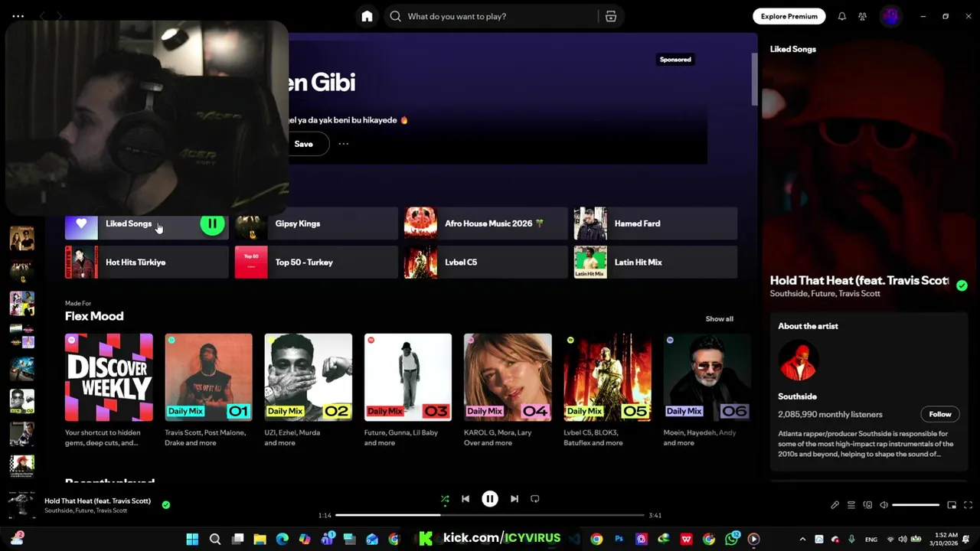Open the Hamed Fard shortcut
The image size is (980, 551).
pos(655,223)
